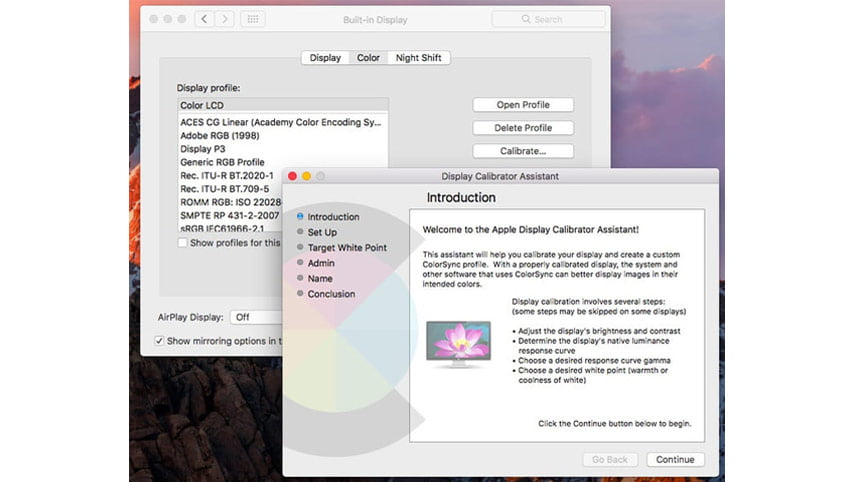Select SMPTE RP 431-2-2007 profile

230,216
